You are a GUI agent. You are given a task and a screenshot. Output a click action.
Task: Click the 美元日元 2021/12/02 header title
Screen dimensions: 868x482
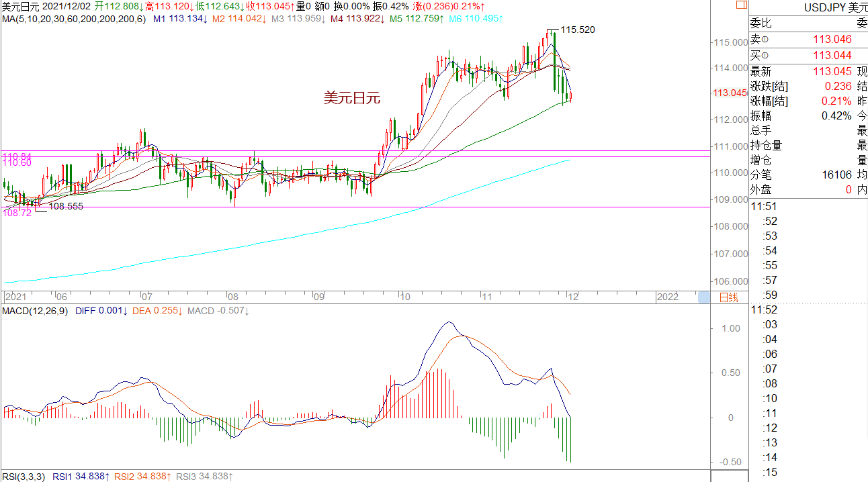tap(46, 6)
